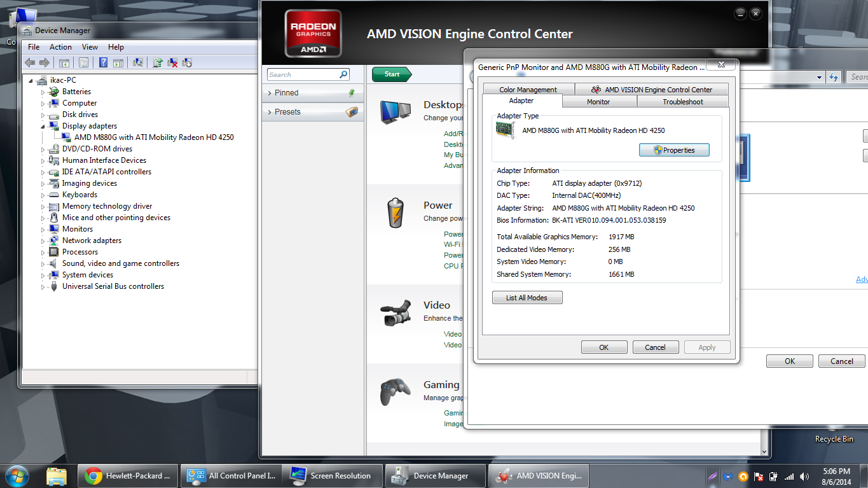Click the volume speaker tray icon

(x=804, y=476)
